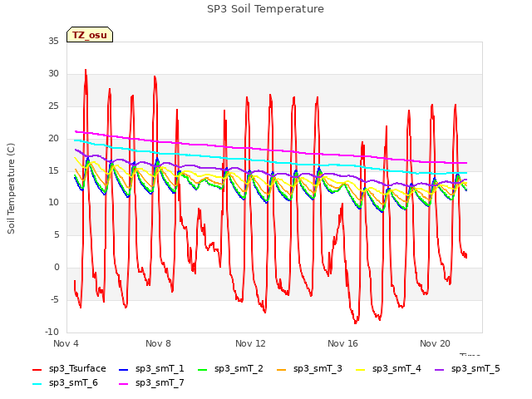Click the 10 y-axis tick label
This screenshot has width=532, height=399.
coord(53,203)
